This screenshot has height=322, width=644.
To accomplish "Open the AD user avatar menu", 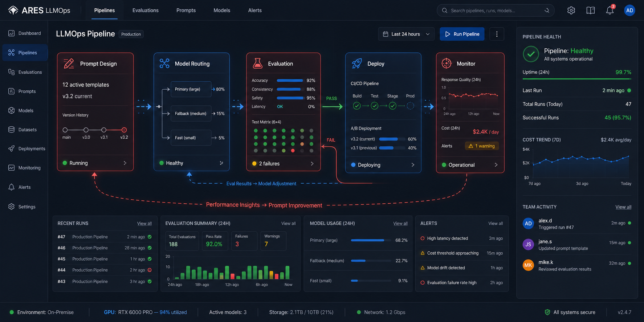I will pos(629,11).
